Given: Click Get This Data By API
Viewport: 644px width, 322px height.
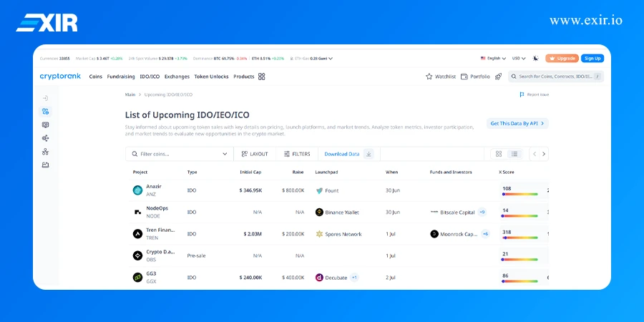Looking at the screenshot, I should click(x=517, y=123).
